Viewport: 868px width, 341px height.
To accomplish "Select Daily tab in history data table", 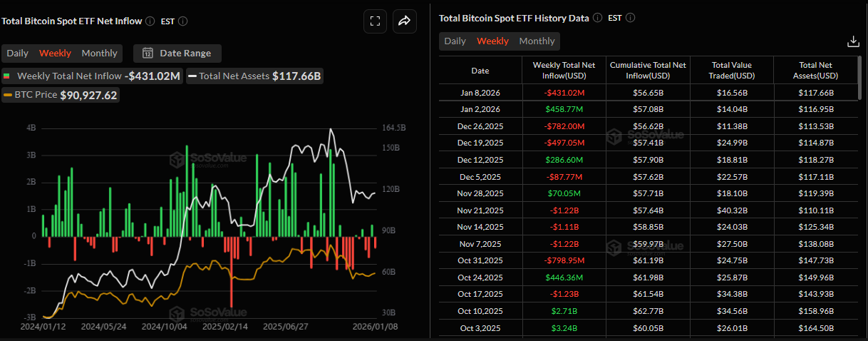I will coord(455,41).
